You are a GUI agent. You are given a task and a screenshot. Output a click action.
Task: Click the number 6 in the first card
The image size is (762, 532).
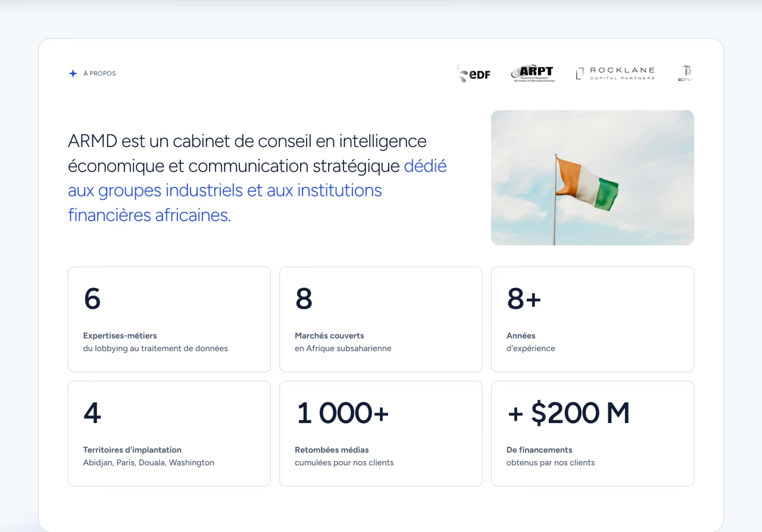click(92, 299)
